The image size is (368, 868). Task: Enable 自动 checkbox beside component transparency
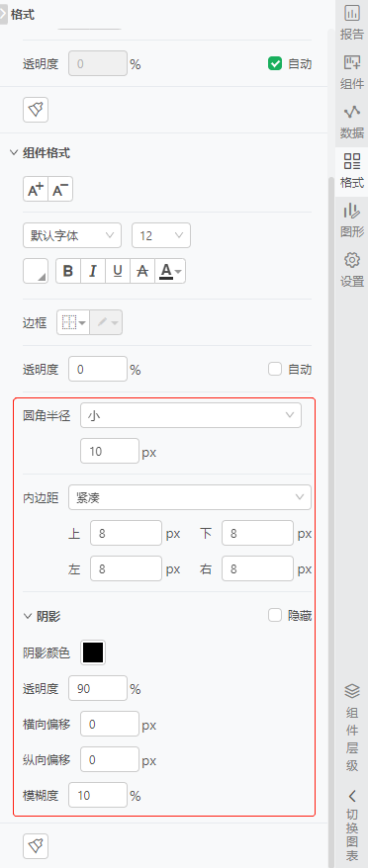coord(275,369)
